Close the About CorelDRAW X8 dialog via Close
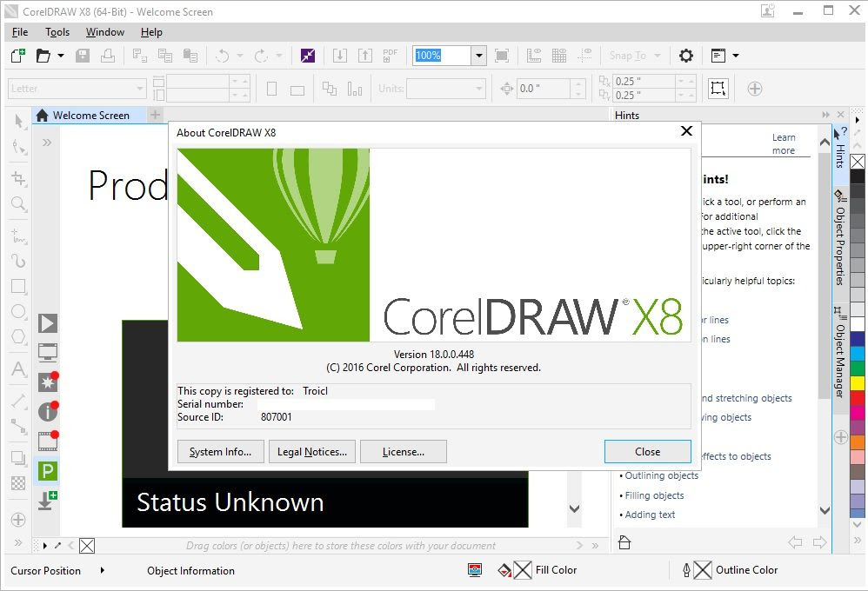The width and height of the screenshot is (868, 591). pyautogui.click(x=648, y=452)
